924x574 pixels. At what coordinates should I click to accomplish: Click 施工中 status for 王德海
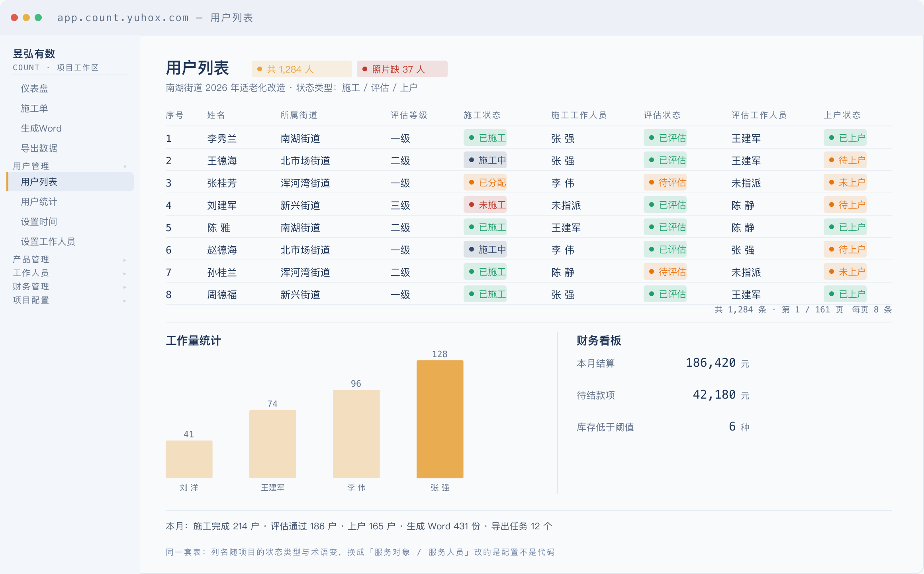(485, 160)
